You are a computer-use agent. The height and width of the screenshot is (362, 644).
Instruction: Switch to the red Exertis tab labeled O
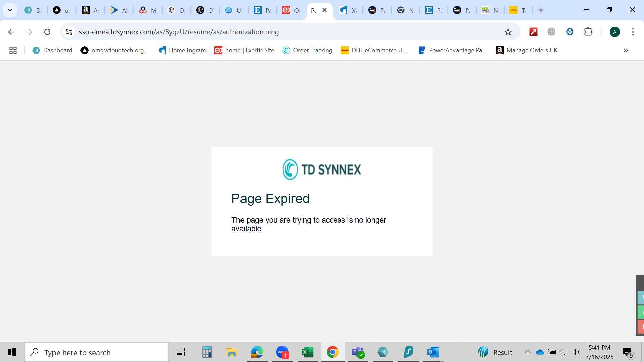(291, 10)
